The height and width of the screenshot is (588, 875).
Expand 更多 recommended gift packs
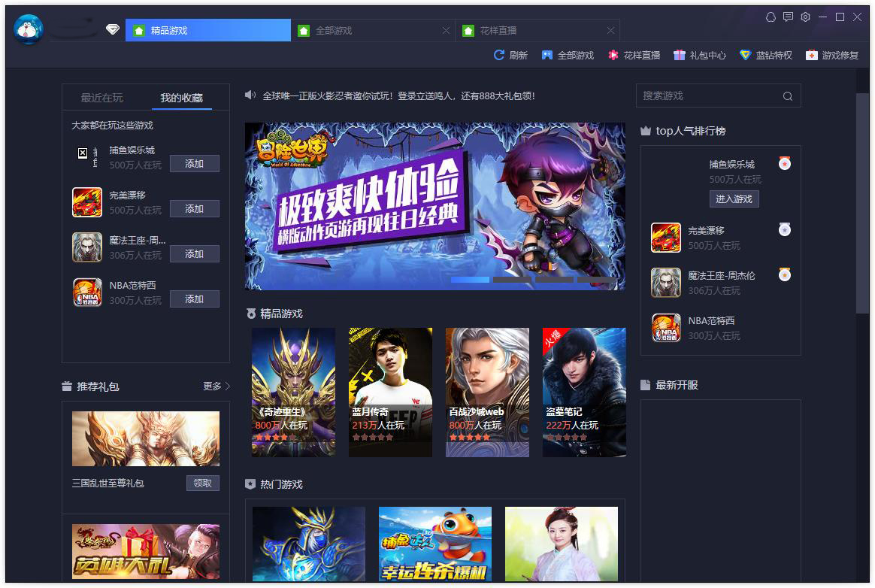[x=216, y=386]
